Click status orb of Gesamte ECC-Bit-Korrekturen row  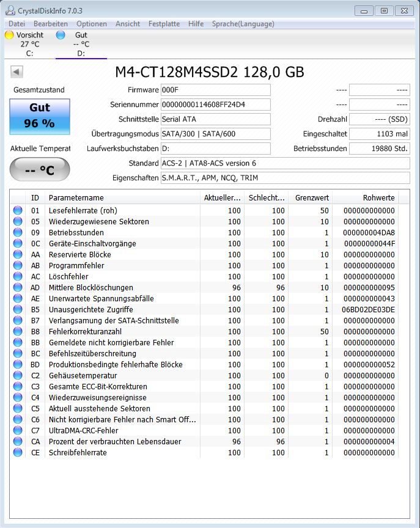coord(18,386)
